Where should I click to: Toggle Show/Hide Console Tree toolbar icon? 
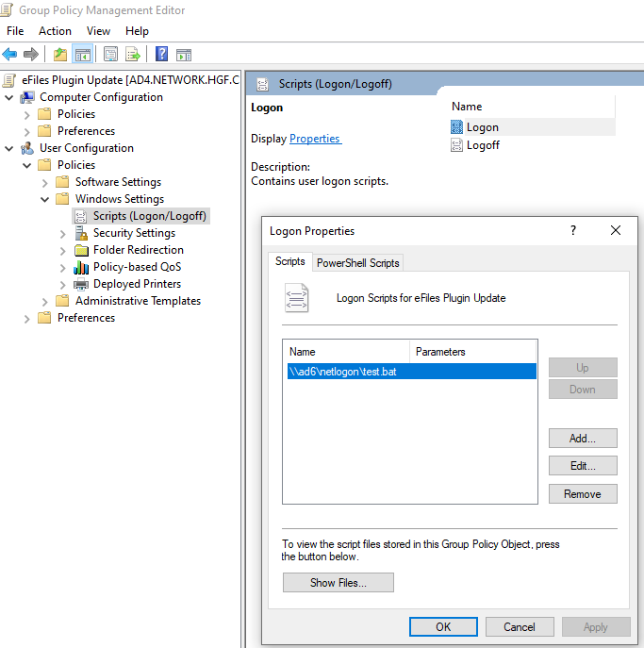(x=82, y=55)
